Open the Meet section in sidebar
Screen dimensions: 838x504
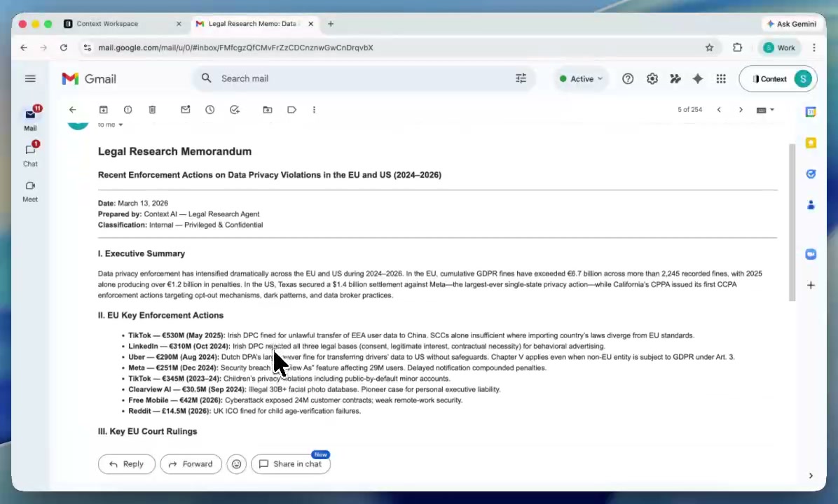pyautogui.click(x=30, y=191)
